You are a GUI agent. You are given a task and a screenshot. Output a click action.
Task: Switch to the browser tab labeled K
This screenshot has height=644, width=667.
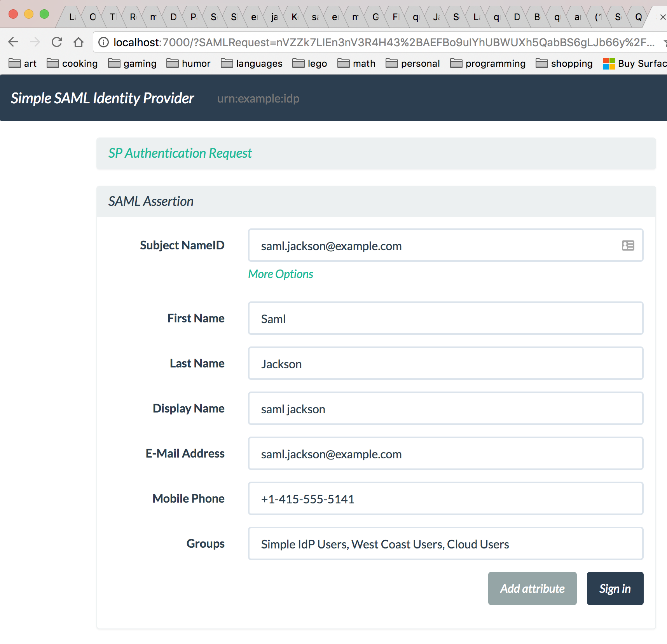(295, 17)
